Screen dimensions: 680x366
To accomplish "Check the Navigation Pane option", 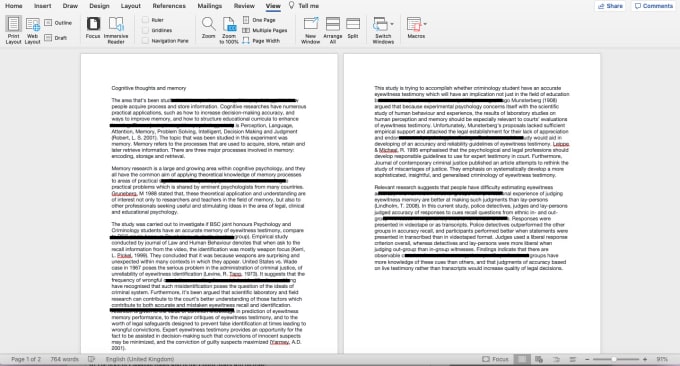I will 145,41.
